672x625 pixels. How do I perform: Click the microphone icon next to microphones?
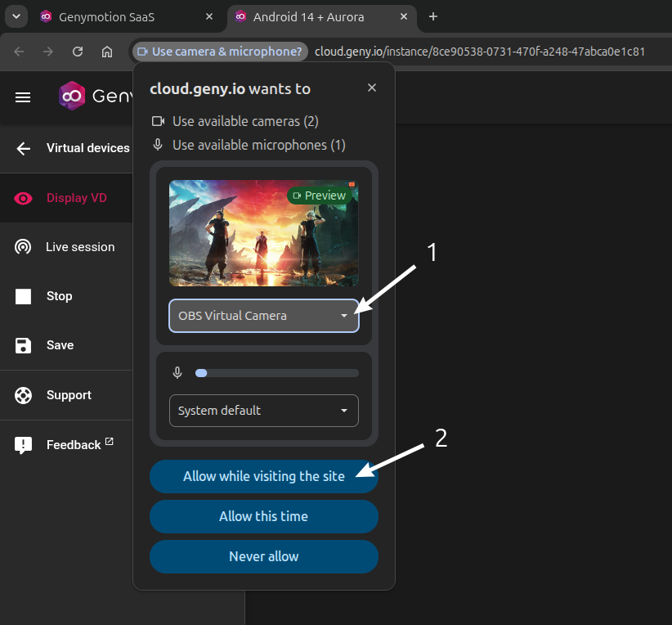point(158,145)
